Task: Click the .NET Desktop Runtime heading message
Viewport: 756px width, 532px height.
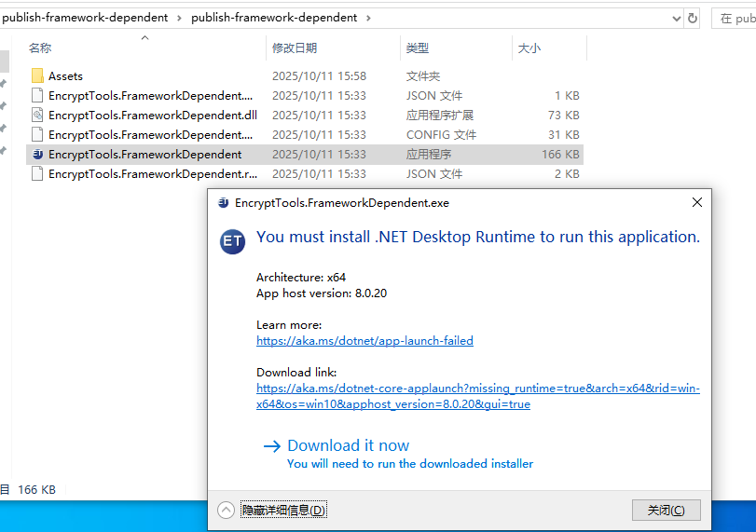Action: (x=478, y=237)
